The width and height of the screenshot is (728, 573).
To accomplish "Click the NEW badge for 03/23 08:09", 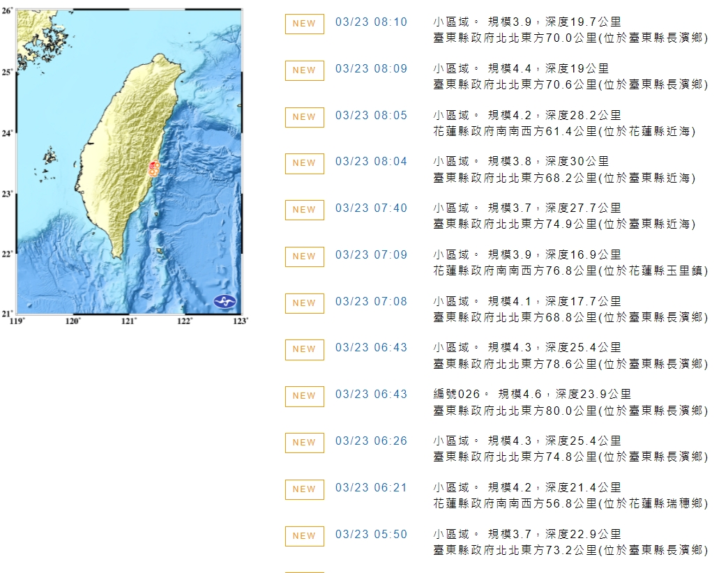I will tap(305, 70).
